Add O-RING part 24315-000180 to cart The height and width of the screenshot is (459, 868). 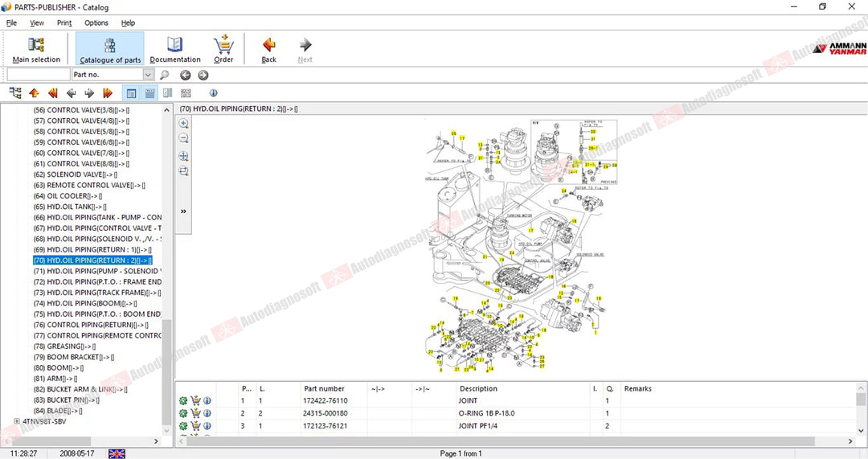coord(195,413)
